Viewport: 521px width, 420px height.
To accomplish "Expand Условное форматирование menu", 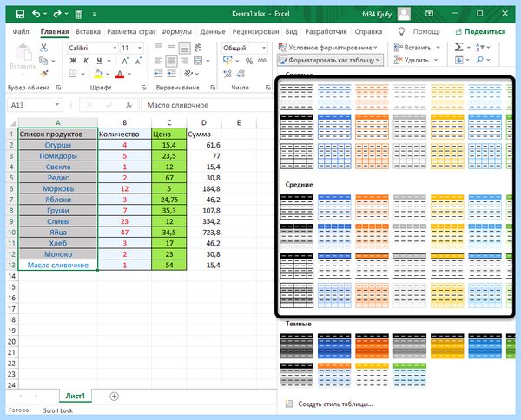I will (328, 48).
